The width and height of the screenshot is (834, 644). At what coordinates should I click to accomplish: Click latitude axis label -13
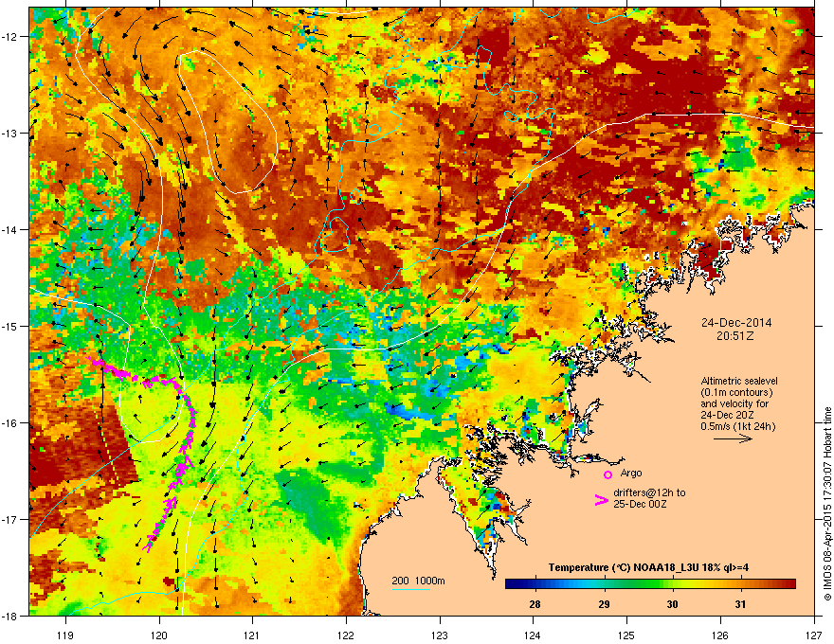coord(10,133)
